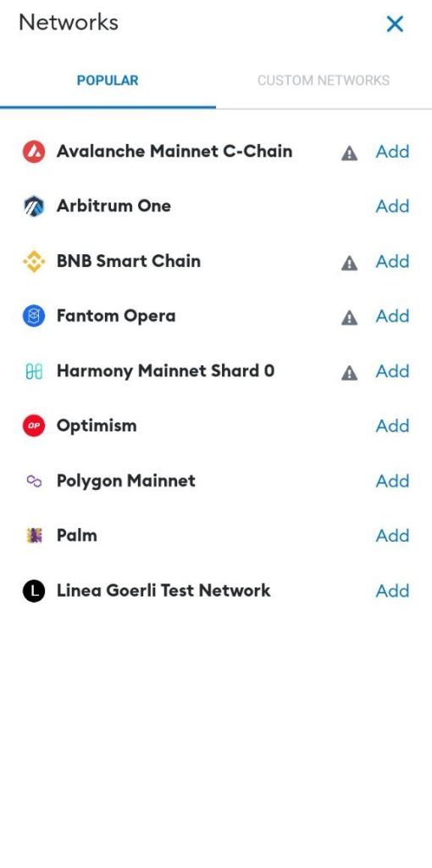Select the Popular tab
The image size is (432, 868).
pos(108,81)
